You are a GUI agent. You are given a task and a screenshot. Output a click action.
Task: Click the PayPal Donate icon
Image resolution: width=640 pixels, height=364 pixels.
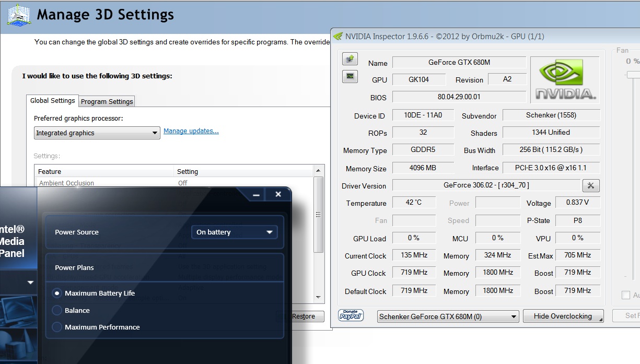pos(351,315)
